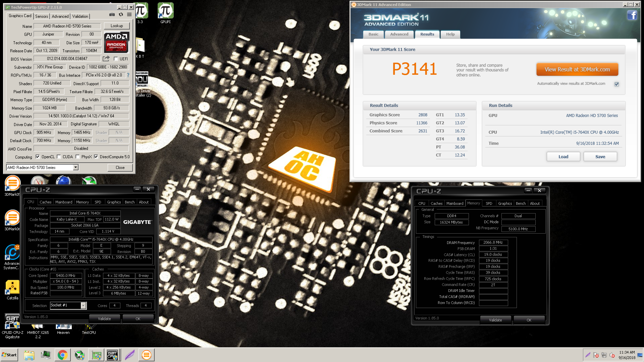Click the Close button in GPU-Z
The image size is (644, 362).
120,167
